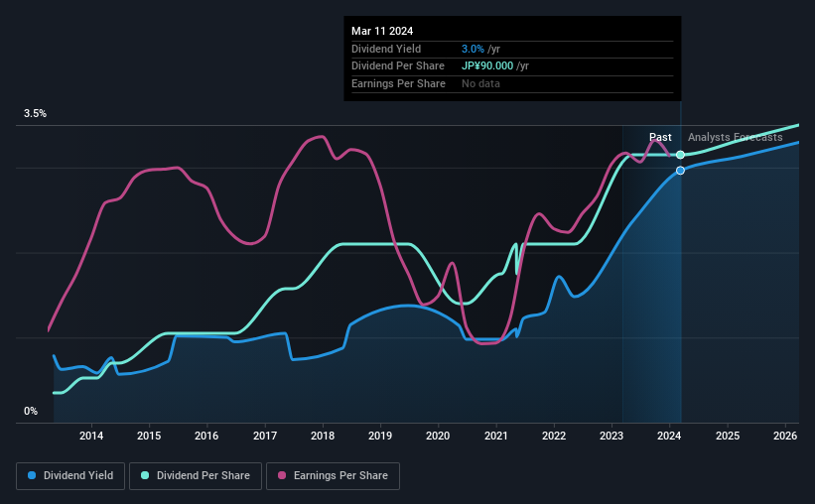Toggle the Earnings Per Share legend series
Image resolution: width=815 pixels, height=504 pixels.
[333, 476]
